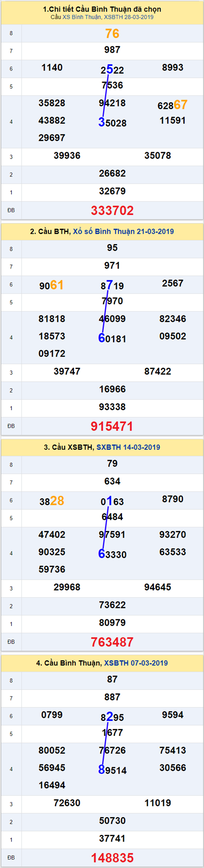Select the prize number 971
This screenshot has width=204, height=868.
[x=112, y=266]
